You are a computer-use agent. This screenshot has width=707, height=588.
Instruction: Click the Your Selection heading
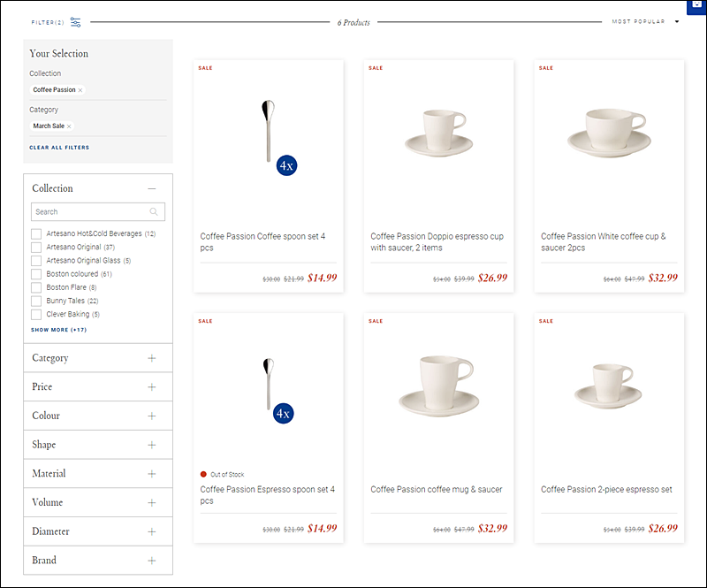coord(58,54)
